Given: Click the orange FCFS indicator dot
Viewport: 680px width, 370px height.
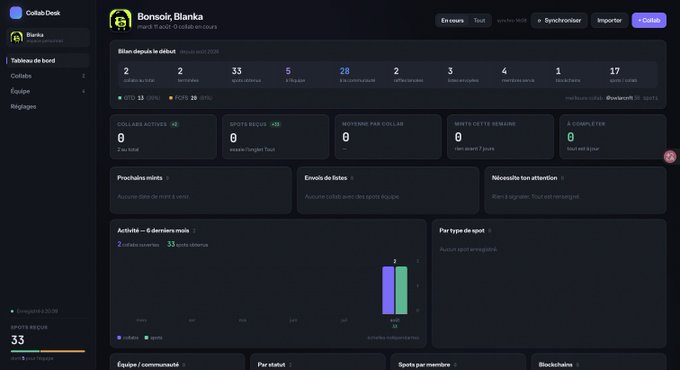Looking at the screenshot, I should 171,98.
